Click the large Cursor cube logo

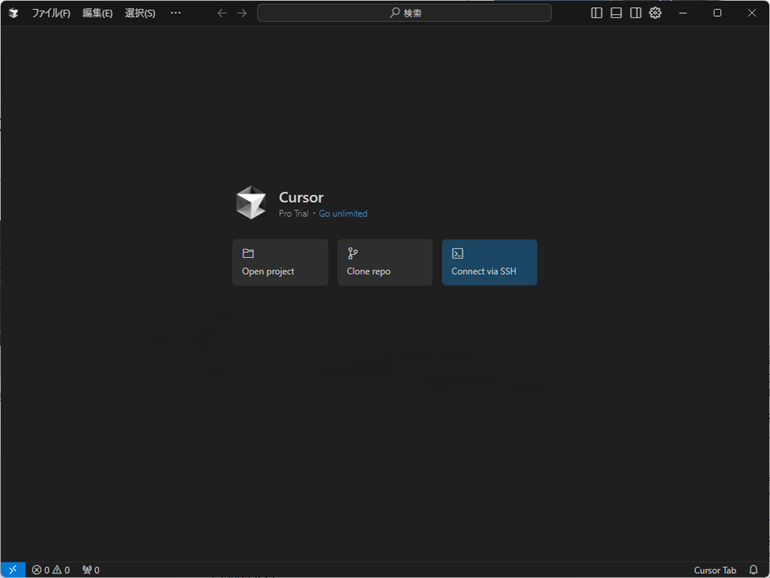tap(251, 202)
